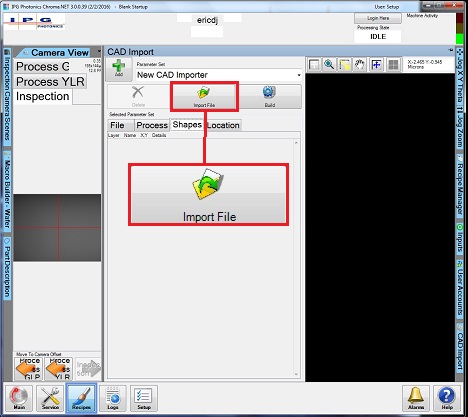Open Help with the question mark icon
468x417 pixels.
(x=446, y=398)
